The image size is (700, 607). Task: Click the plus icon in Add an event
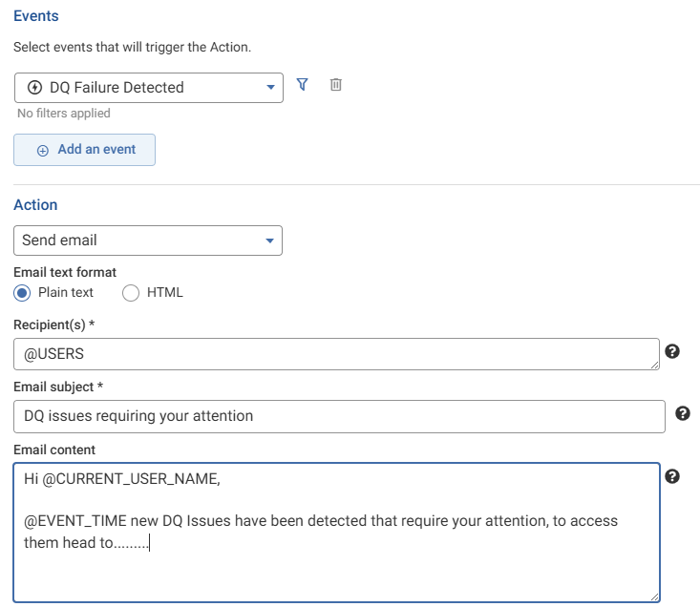pyautogui.click(x=42, y=151)
